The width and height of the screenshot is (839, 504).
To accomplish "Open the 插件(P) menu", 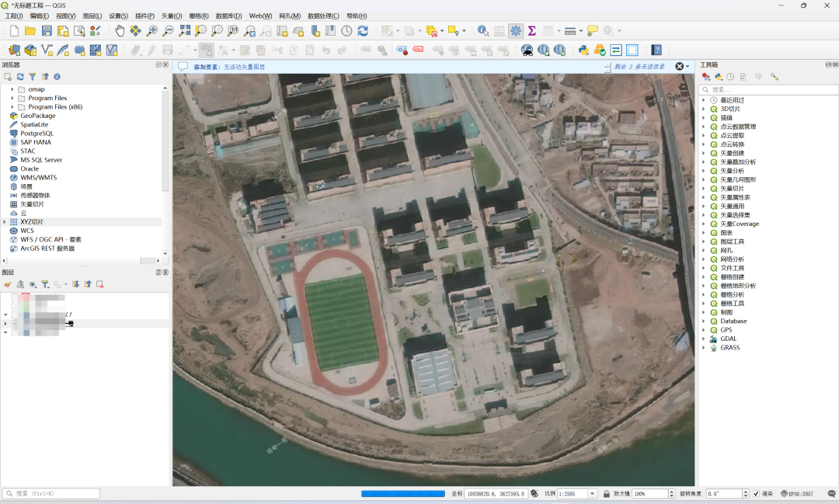I will coord(145,16).
